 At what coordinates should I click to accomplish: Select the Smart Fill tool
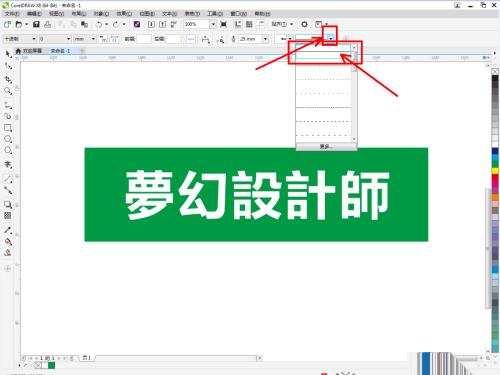coord(8,253)
